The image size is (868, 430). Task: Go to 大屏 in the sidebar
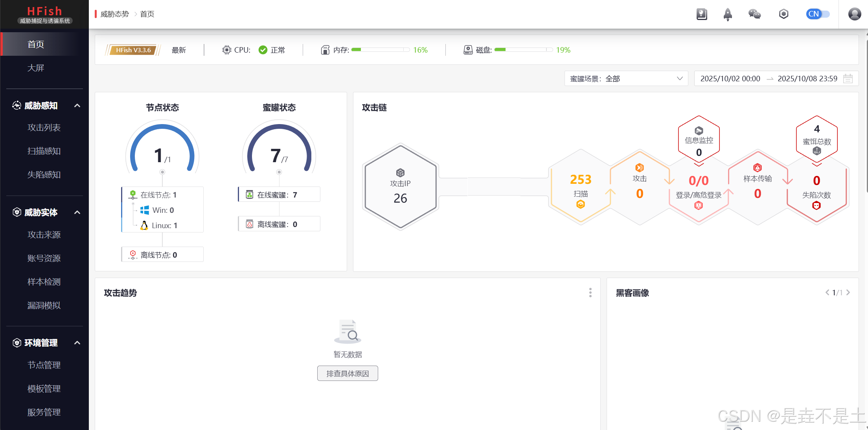(x=36, y=68)
